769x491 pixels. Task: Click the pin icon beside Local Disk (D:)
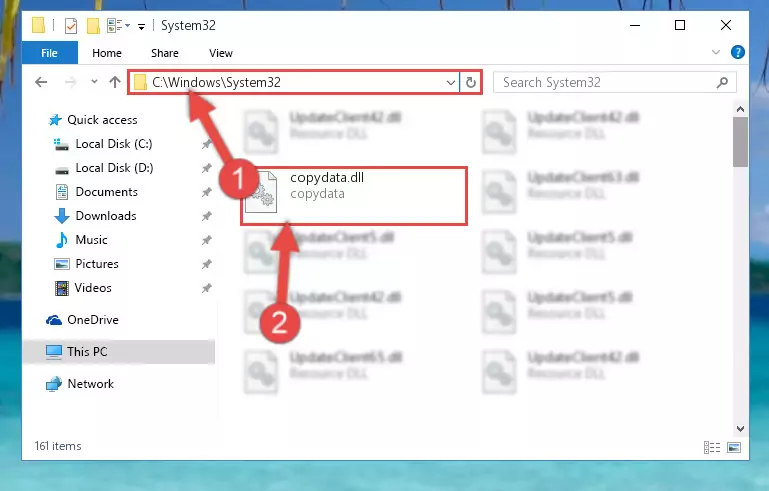pyautogui.click(x=206, y=168)
